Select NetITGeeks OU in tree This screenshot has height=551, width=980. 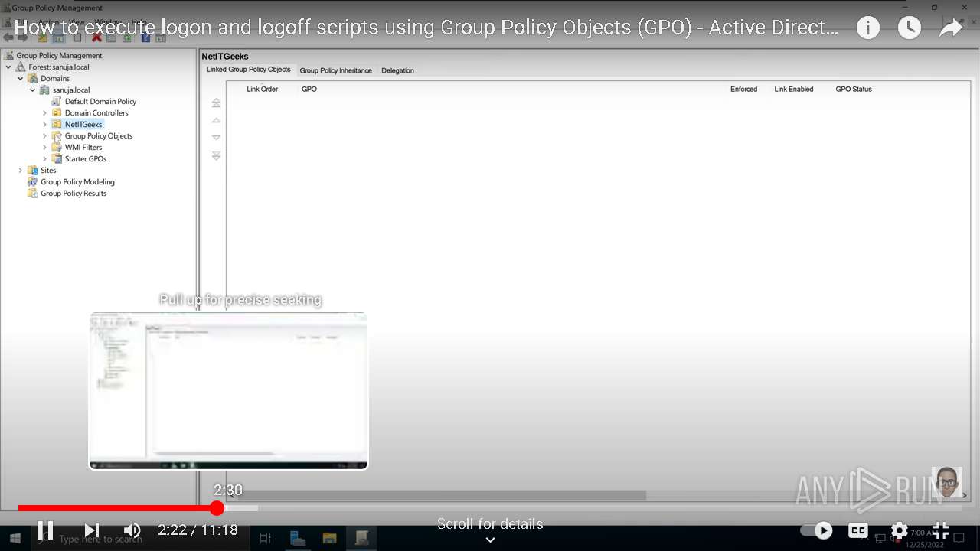tap(83, 124)
